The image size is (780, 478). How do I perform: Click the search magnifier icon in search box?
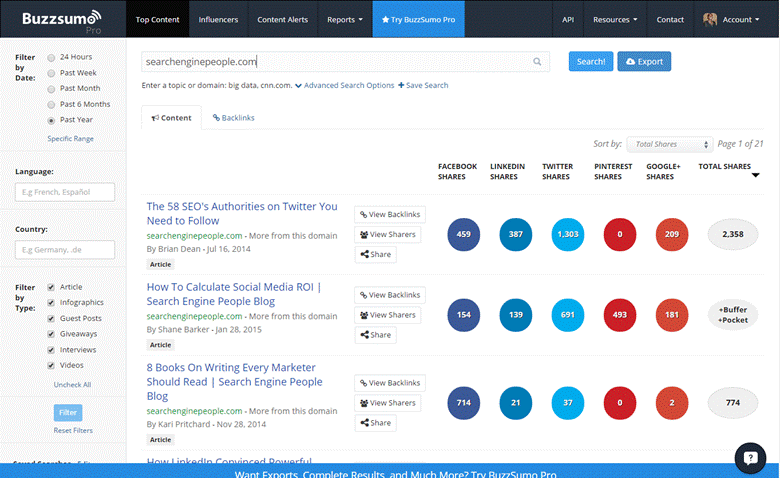click(538, 62)
